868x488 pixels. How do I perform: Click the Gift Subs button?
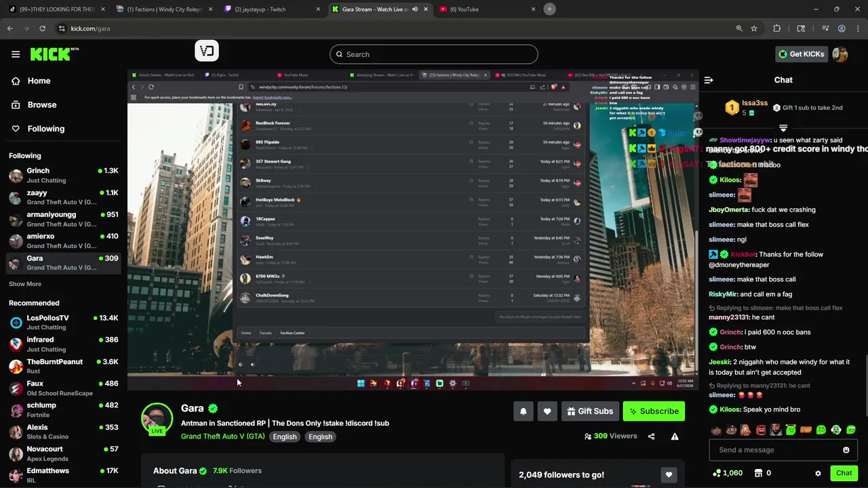(590, 411)
